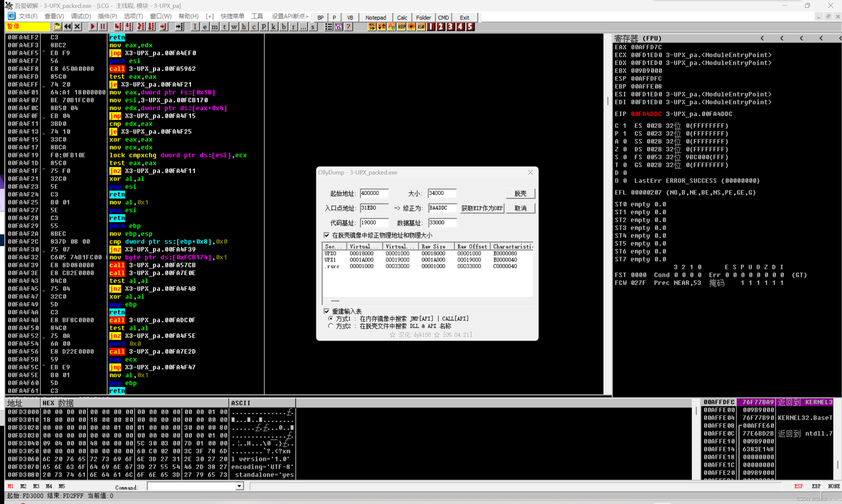Click the 修正为 OEP input field
Image resolution: width=842 pixels, height=504 pixels.
442,208
